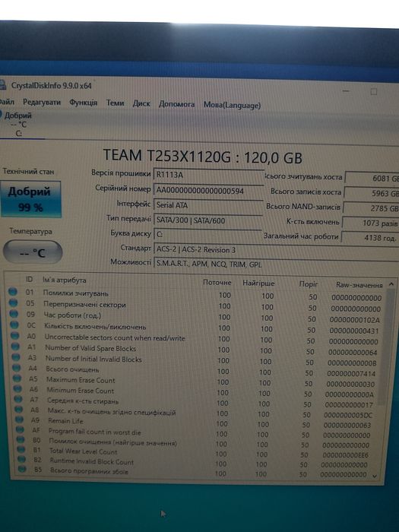This screenshot has width=399, height=532.
Task: Open the Диск menu
Action: click(141, 103)
